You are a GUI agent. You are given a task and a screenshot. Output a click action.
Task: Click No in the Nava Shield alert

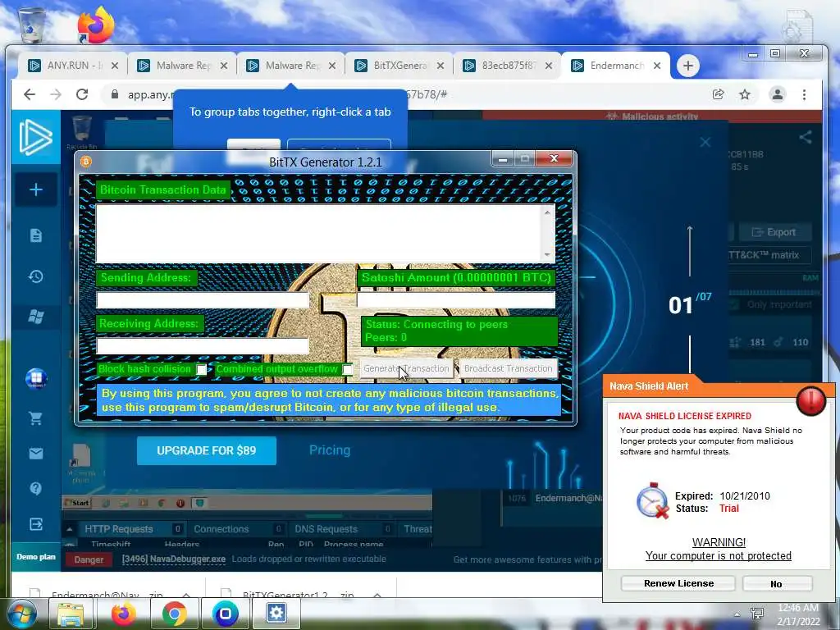(x=777, y=583)
